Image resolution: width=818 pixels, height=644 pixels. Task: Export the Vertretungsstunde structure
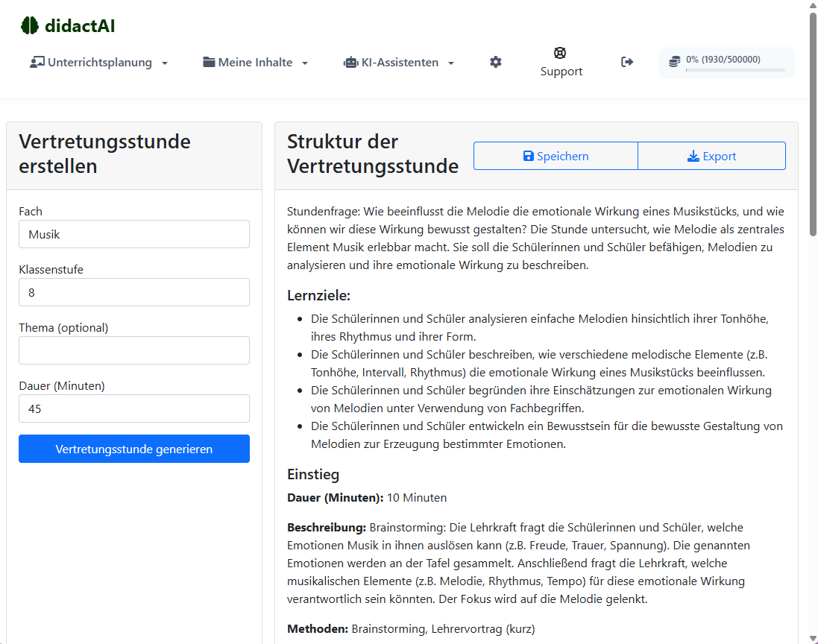711,156
